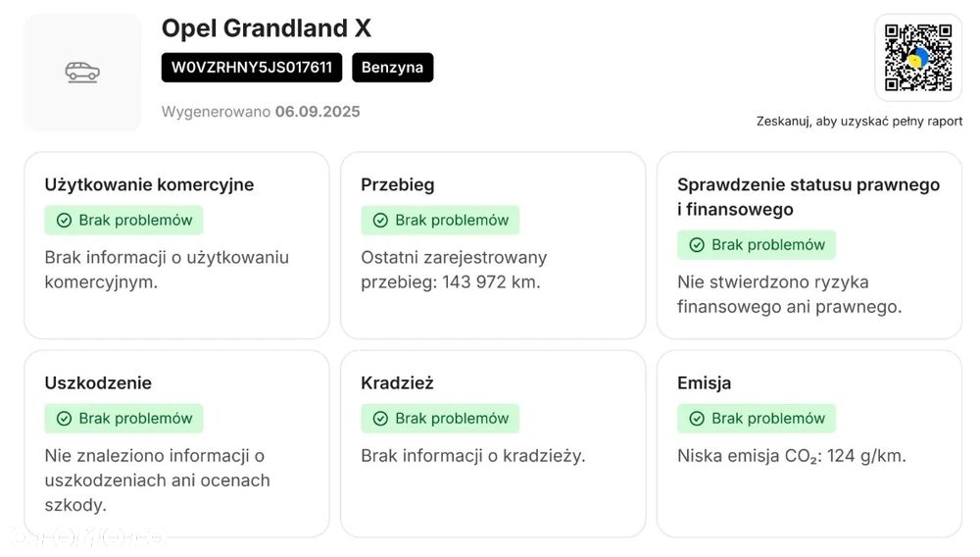Click the VIN badge W0VZRHNY5JS017611
Viewport: 980px width, 557px height.
click(252, 68)
